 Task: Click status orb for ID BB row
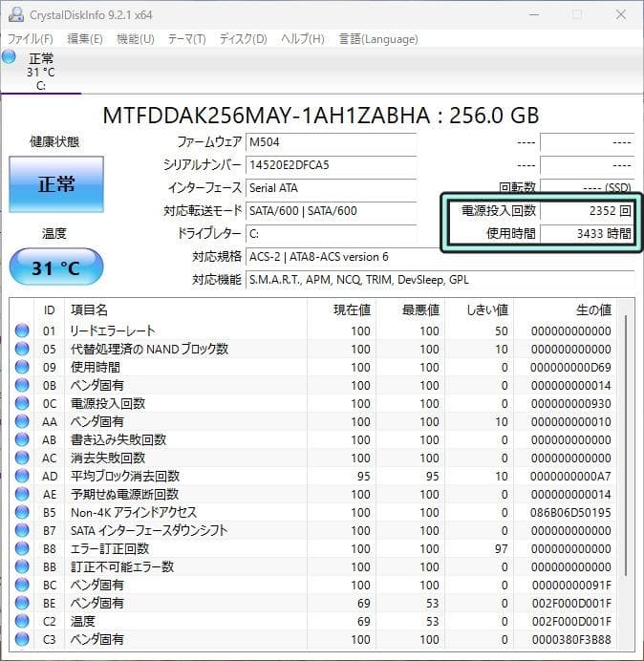pos(22,566)
